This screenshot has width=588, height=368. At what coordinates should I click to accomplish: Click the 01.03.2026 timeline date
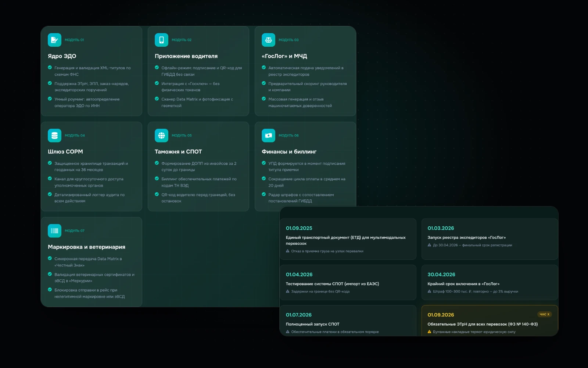(441, 228)
